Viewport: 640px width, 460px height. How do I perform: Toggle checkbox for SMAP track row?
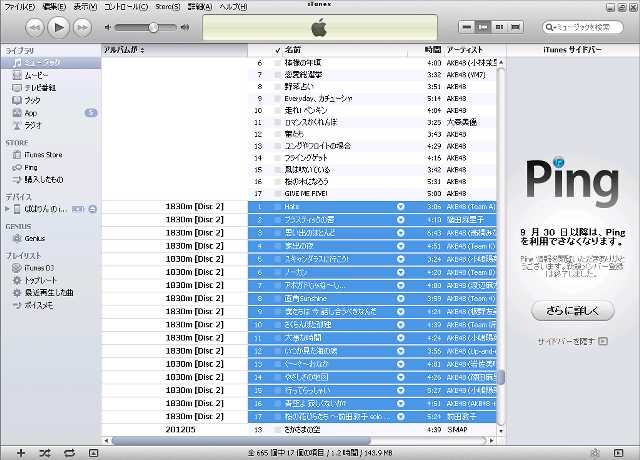click(x=278, y=428)
